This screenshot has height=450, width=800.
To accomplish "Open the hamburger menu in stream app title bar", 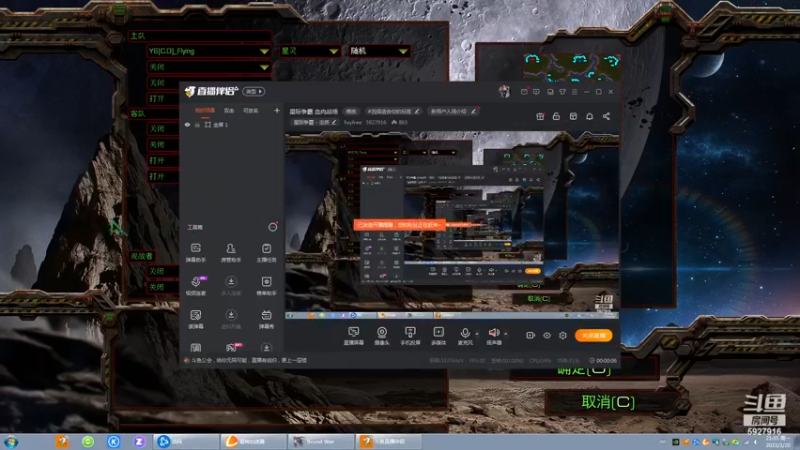I will [574, 92].
